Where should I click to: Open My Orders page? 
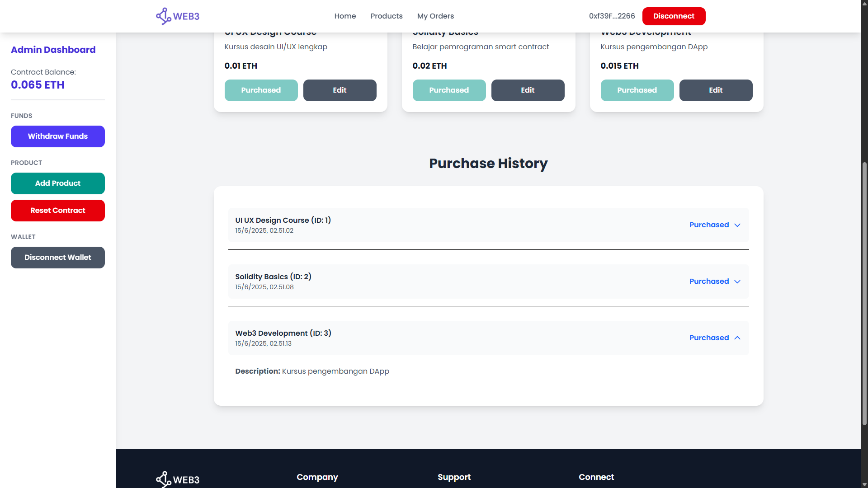(x=435, y=16)
